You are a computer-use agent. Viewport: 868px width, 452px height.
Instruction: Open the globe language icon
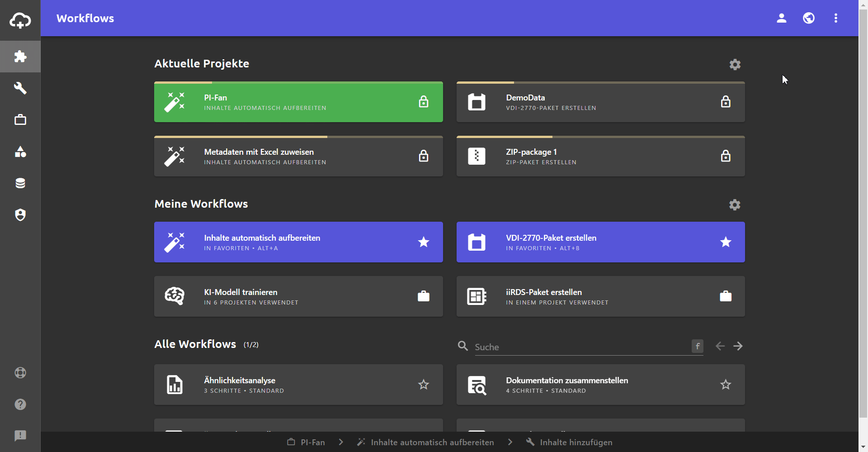tap(809, 18)
